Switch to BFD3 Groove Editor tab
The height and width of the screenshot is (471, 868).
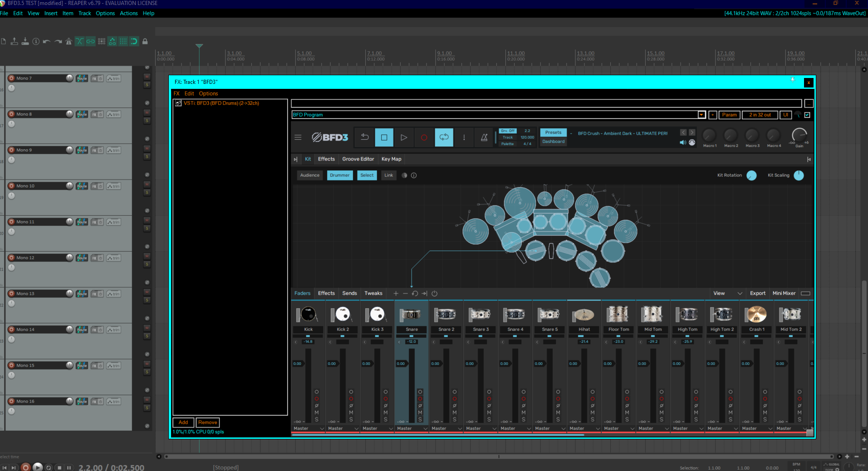click(x=358, y=159)
